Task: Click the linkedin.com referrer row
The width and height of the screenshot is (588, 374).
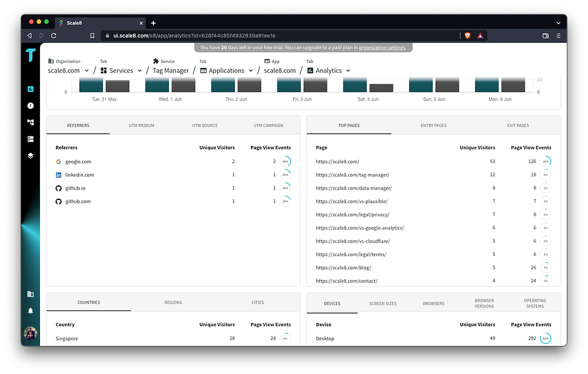Action: [173, 175]
